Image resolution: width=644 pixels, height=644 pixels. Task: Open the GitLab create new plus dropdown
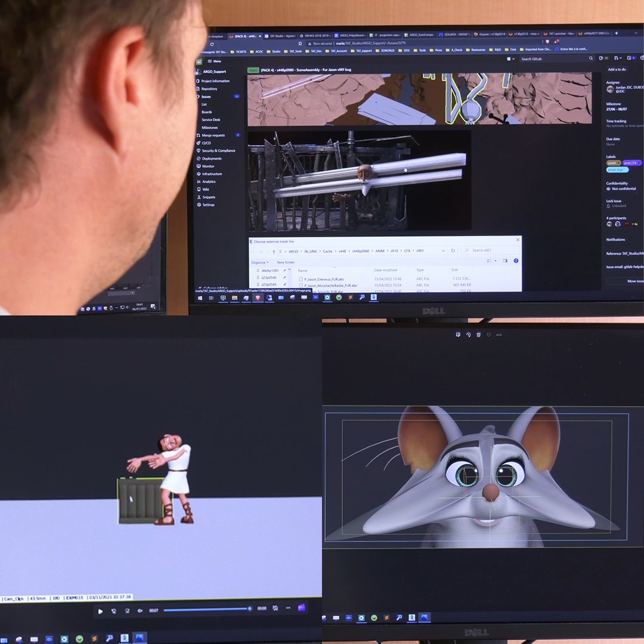(510, 58)
